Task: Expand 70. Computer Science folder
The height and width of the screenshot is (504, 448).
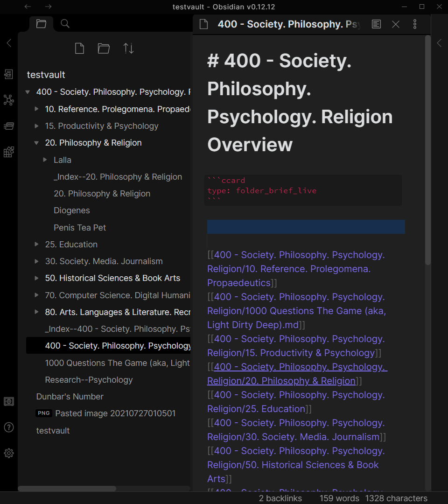Action: [x=36, y=295]
